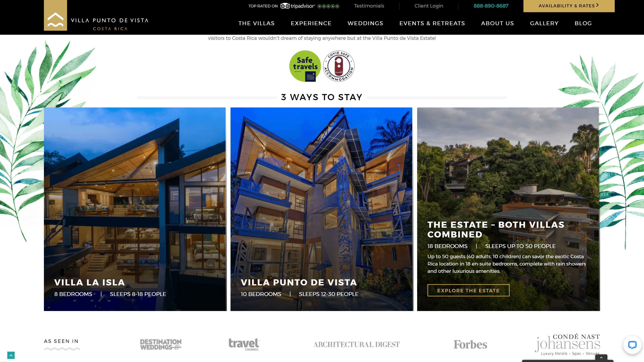This screenshot has height=362, width=644.
Task: Expand the ABOUT US dropdown menu
Action: 498,23
